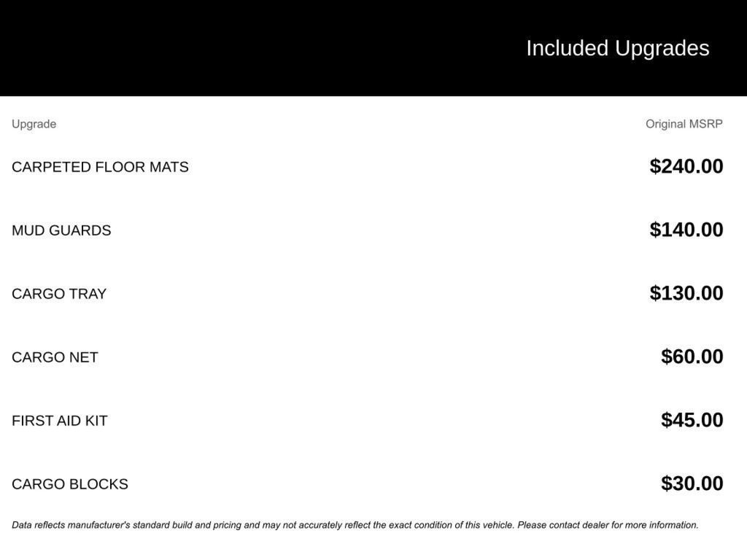Pick the CARGO BLOCKS upgrade name

click(70, 484)
